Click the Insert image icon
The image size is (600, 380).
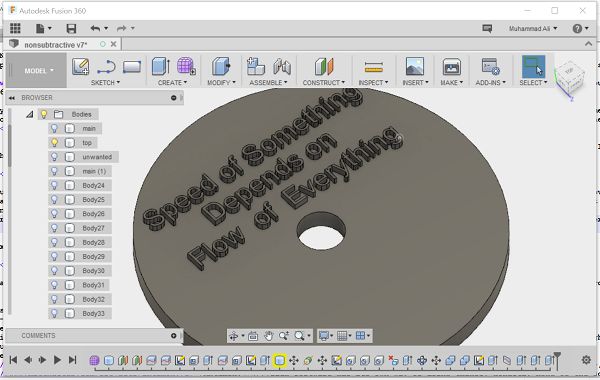415,66
